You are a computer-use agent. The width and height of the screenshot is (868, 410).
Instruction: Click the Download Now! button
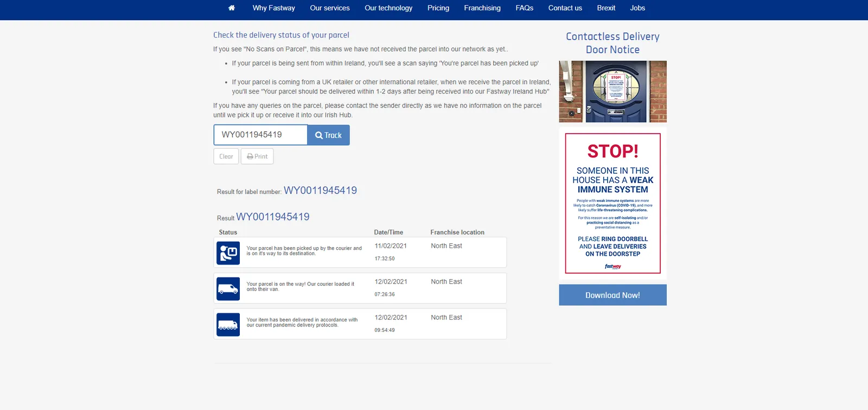pyautogui.click(x=613, y=295)
